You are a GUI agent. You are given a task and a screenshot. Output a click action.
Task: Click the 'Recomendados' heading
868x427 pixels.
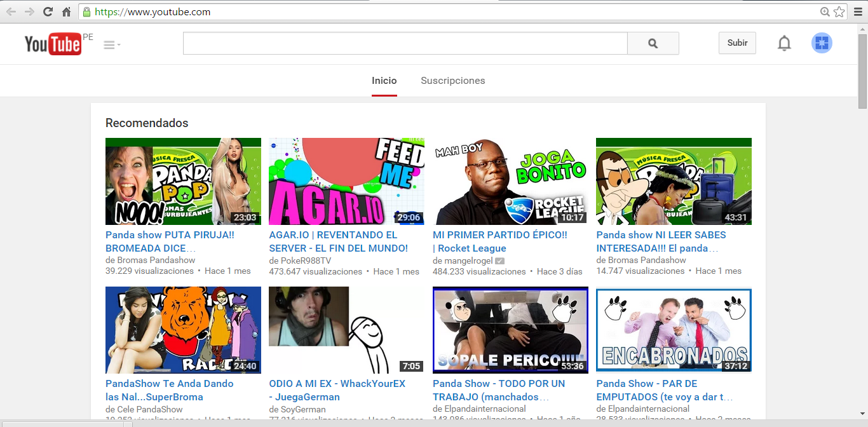pyautogui.click(x=147, y=123)
